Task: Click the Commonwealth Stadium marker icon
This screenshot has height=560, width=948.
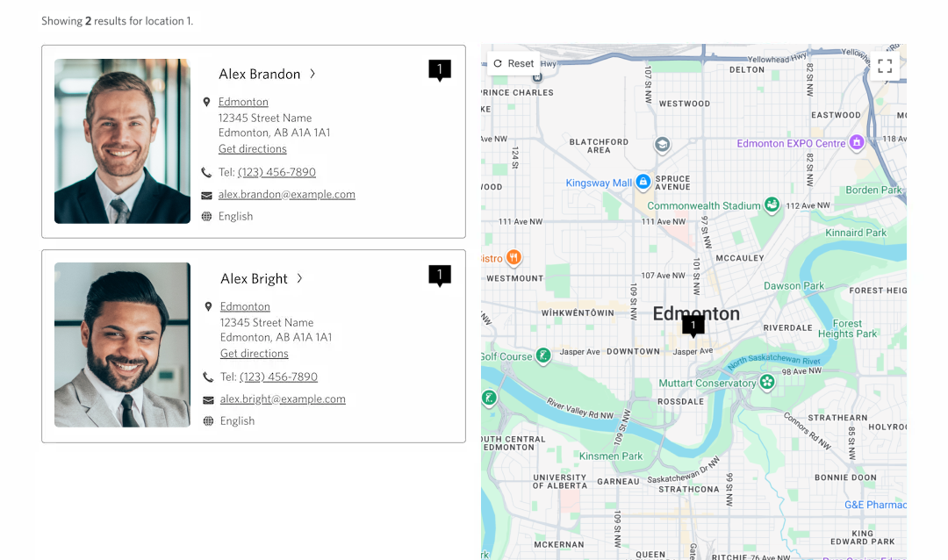Action: [772, 205]
